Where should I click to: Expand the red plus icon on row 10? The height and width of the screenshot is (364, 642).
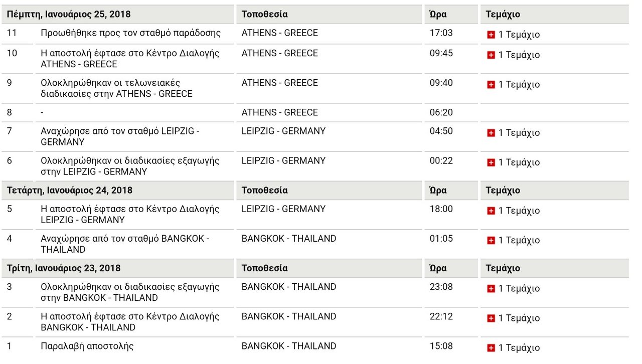click(491, 55)
